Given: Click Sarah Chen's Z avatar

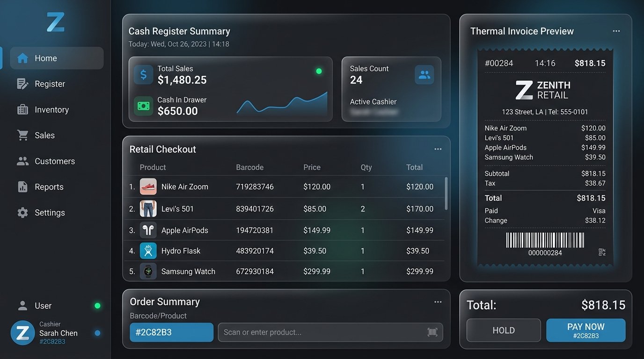Looking at the screenshot, I should pos(22,333).
